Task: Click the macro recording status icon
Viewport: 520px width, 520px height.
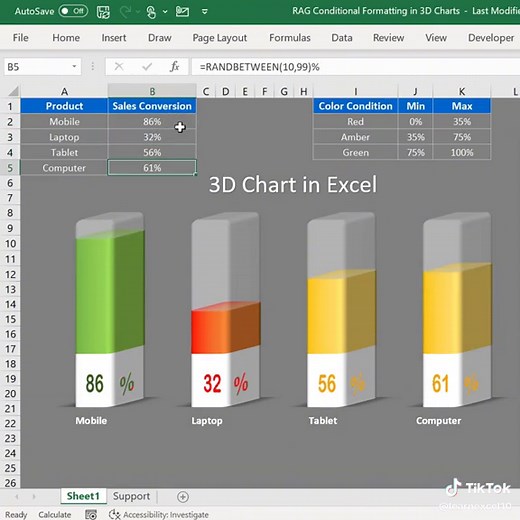Action: coord(91,515)
